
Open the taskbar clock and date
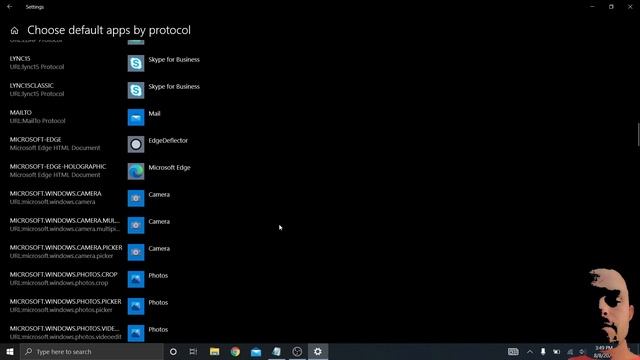coord(603,351)
